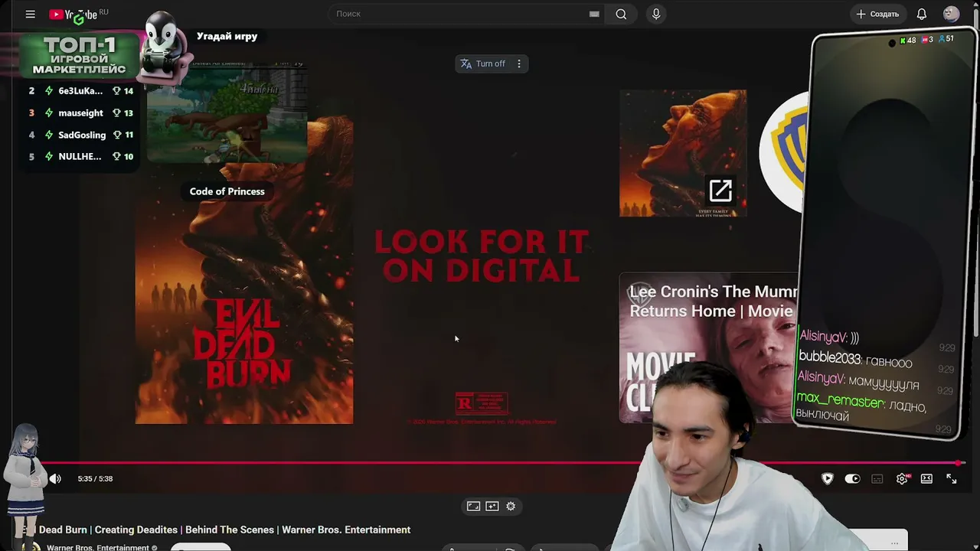Viewport: 980px width, 551px height.
Task: Open the Warner Bros. Entertainment channel link
Action: pos(97,547)
